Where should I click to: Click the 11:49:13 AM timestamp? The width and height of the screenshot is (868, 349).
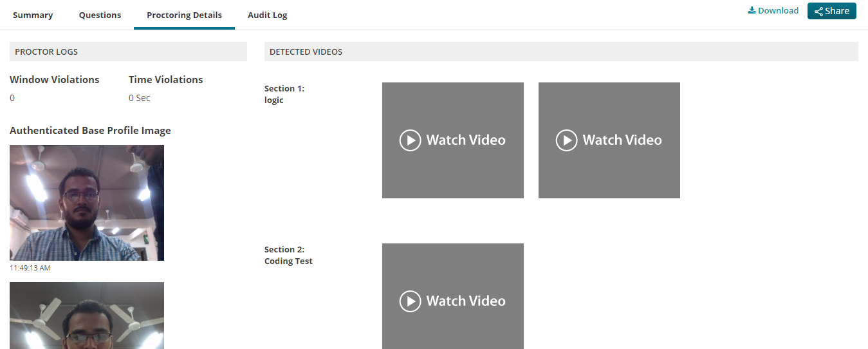click(30, 268)
